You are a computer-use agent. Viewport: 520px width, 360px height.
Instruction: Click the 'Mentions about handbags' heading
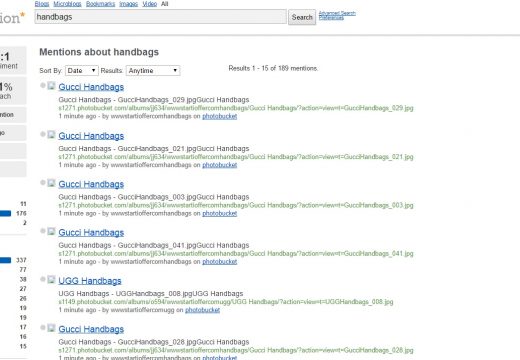[x=99, y=52]
